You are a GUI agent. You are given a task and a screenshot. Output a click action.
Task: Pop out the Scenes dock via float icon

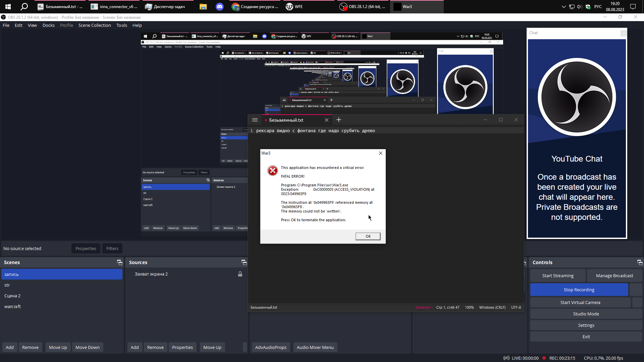point(119,262)
